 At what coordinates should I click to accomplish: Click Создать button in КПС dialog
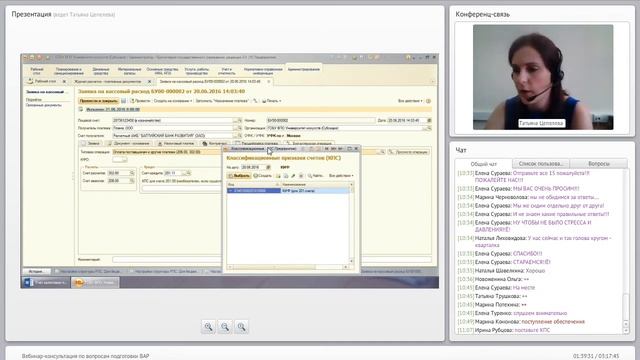pos(263,176)
